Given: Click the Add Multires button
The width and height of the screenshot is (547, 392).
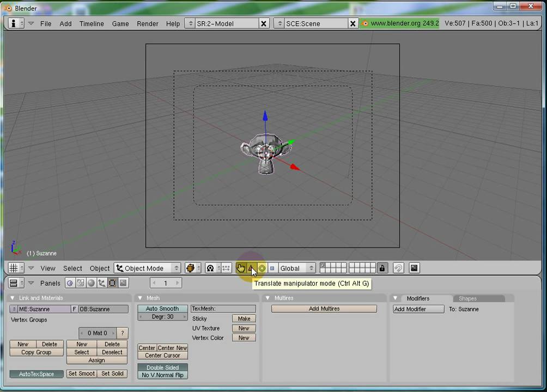Looking at the screenshot, I should pos(324,309).
